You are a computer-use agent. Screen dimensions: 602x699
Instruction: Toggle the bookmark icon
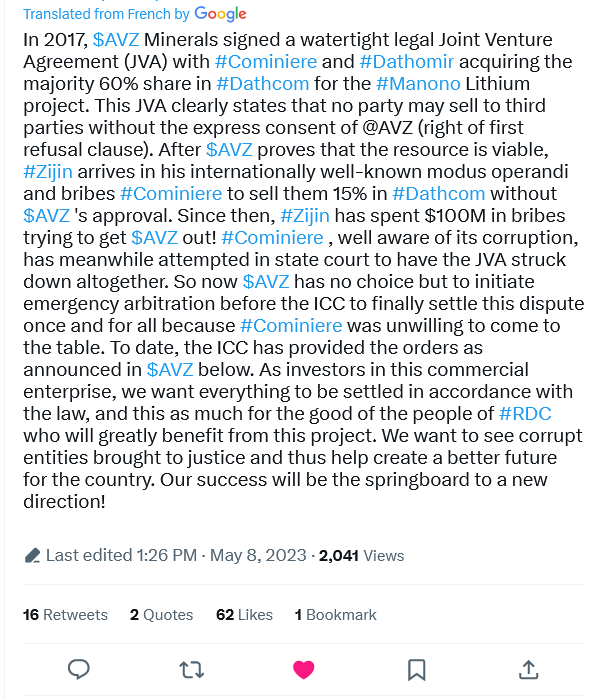tap(416, 670)
